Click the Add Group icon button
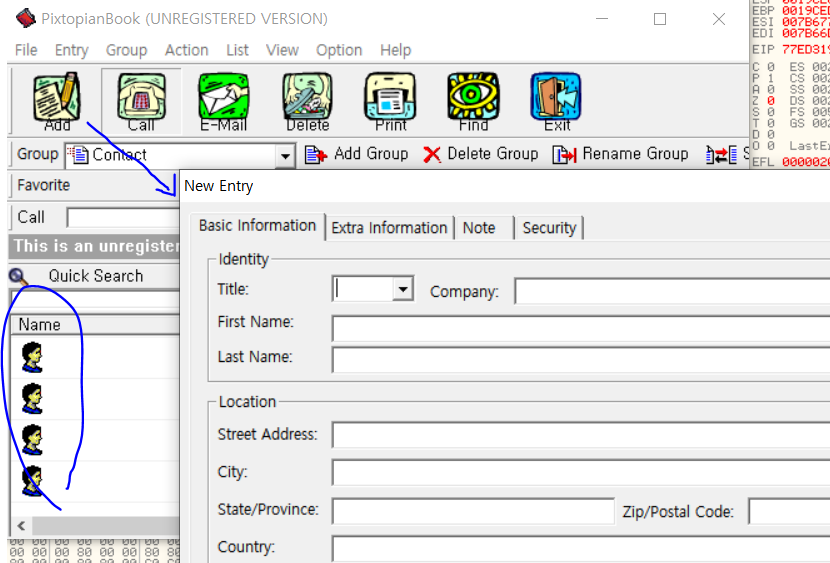This screenshot has height=563, width=830. [x=316, y=155]
